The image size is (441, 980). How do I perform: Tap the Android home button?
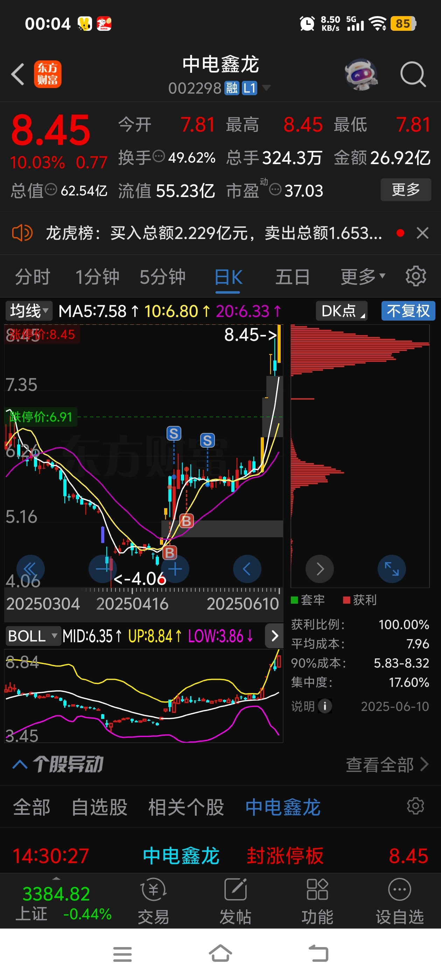220,953
